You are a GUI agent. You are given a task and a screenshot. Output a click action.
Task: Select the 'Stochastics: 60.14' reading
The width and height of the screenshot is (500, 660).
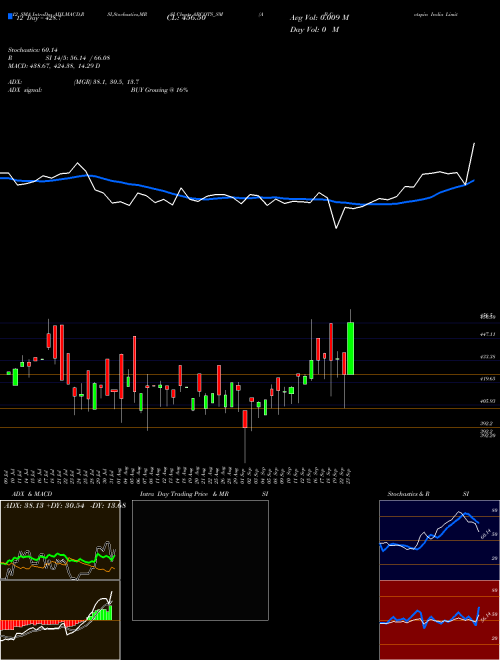click(x=32, y=50)
